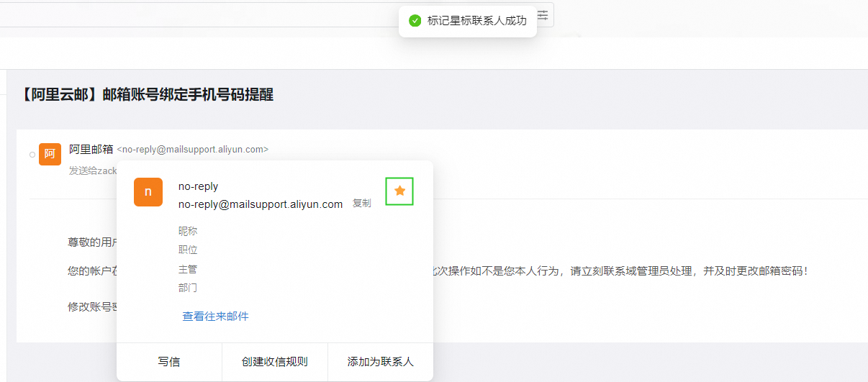Click the unread dot beside sender avatar

[x=32, y=155]
